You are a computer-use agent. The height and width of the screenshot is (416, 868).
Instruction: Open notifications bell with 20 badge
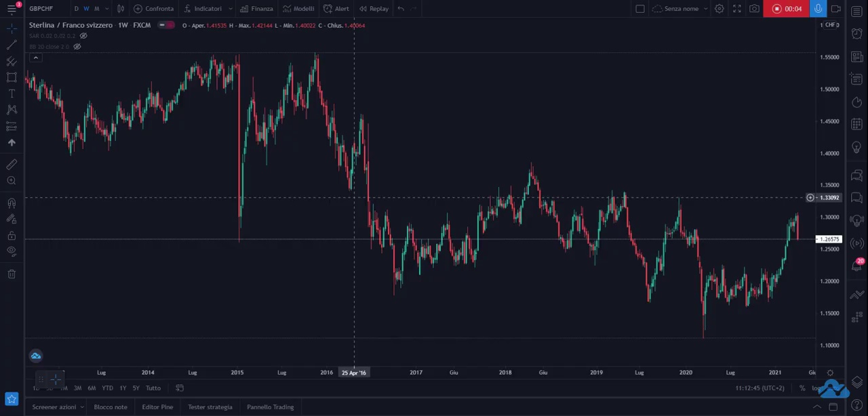coord(857,265)
